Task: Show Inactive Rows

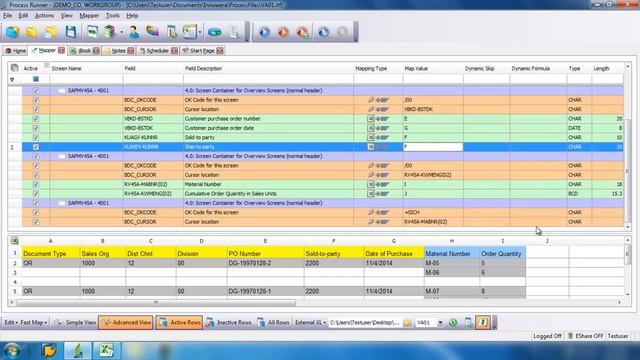Action: point(229,322)
